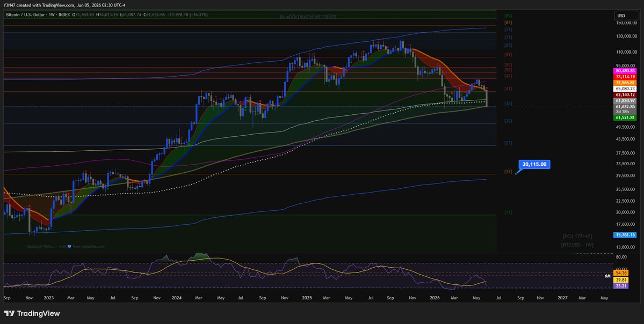Click the 30,115.00 price callout label

click(534, 165)
